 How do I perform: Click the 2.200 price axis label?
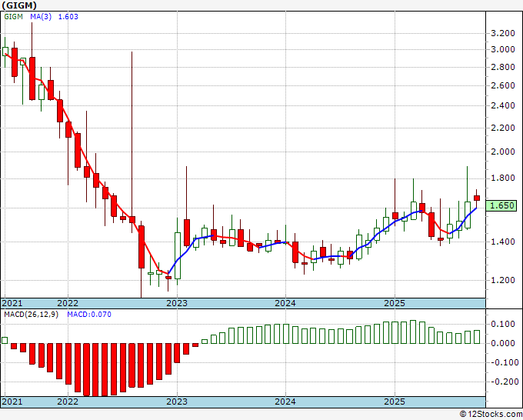pyautogui.click(x=503, y=128)
